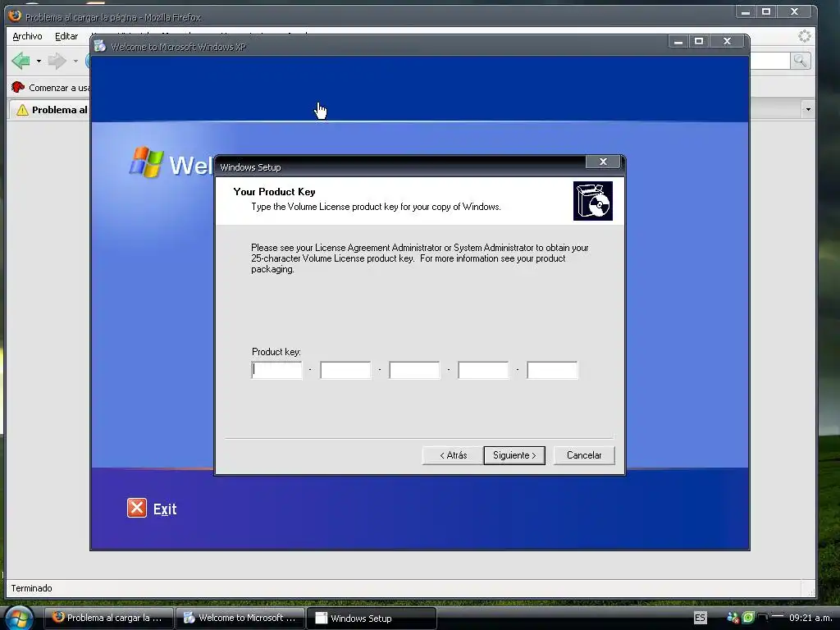Viewport: 840px width, 630px height.
Task: Click the second product key field
Action: click(x=345, y=370)
